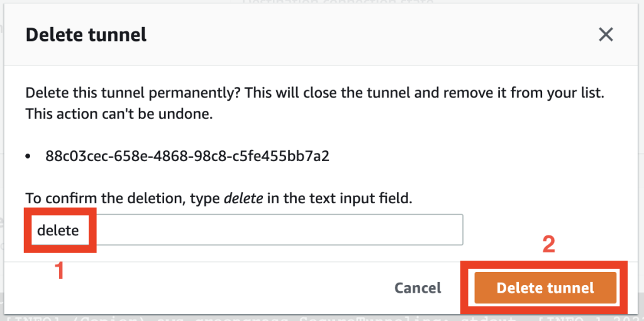The height and width of the screenshot is (321, 644).
Task: Click the typed word delete in the input
Action: point(58,230)
